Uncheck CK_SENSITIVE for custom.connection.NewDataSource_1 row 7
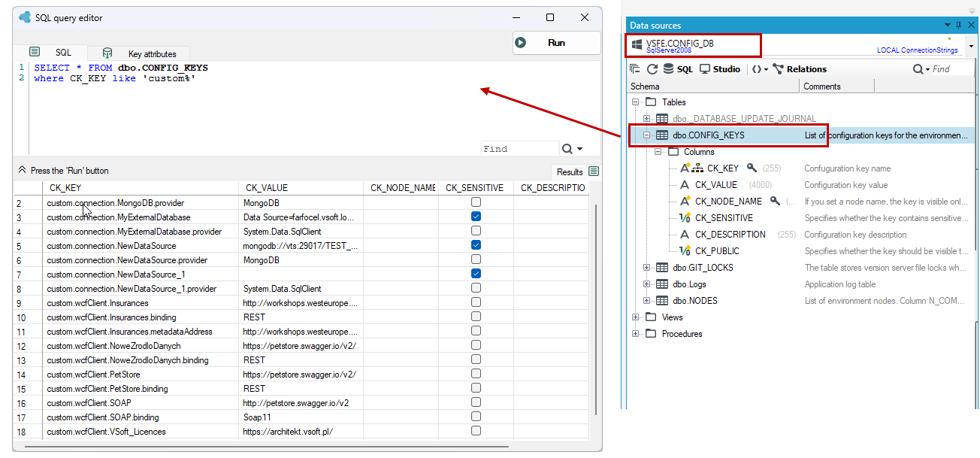980x458 pixels. [x=476, y=274]
